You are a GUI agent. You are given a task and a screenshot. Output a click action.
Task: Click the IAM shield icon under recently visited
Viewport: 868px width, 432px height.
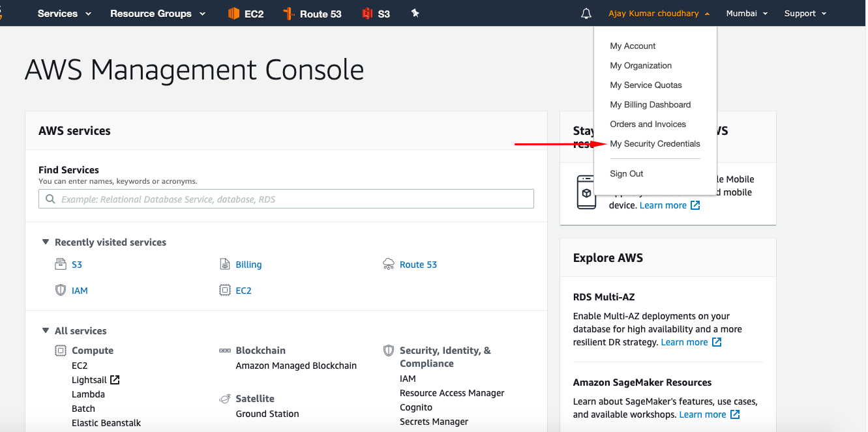pos(61,290)
